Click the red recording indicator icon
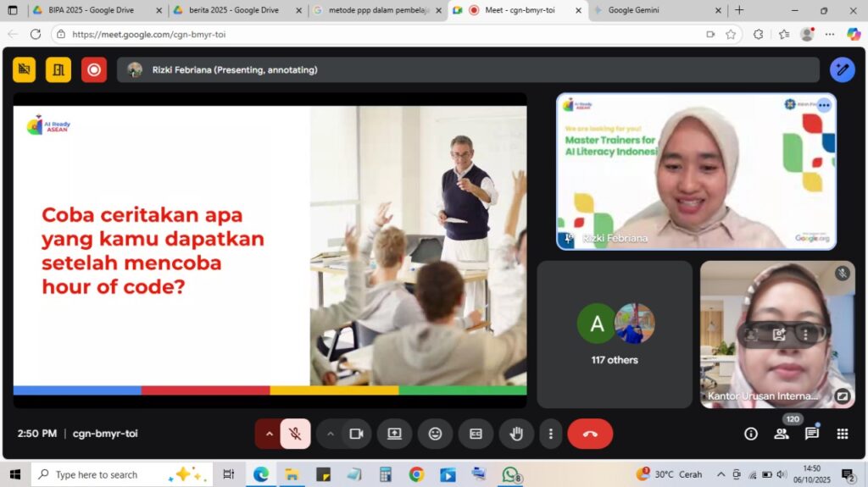 pyautogui.click(x=94, y=69)
